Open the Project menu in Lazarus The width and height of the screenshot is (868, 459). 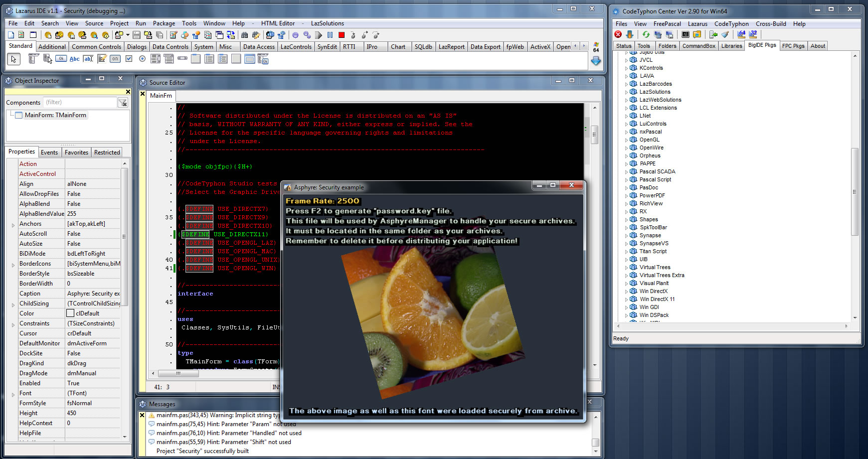(x=119, y=23)
